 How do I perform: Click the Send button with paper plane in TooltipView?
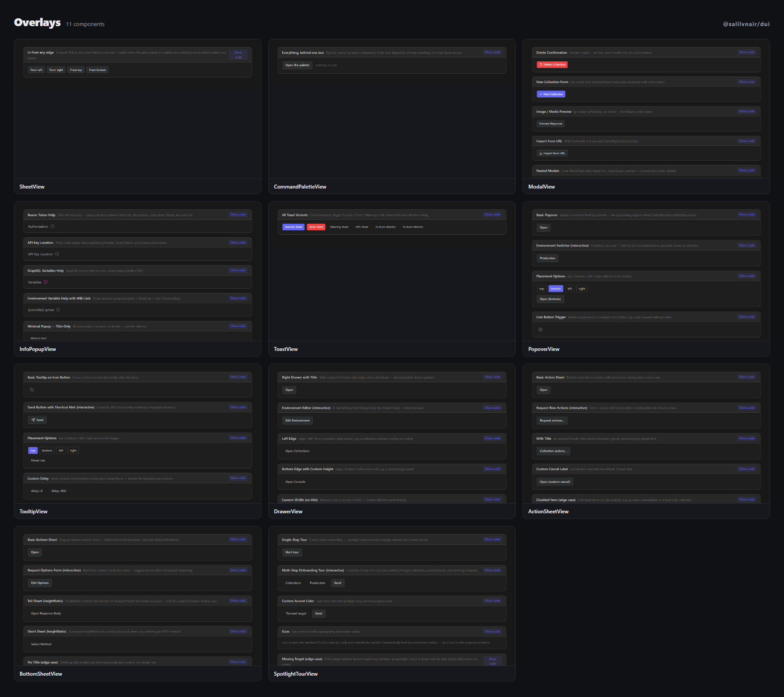click(x=37, y=420)
